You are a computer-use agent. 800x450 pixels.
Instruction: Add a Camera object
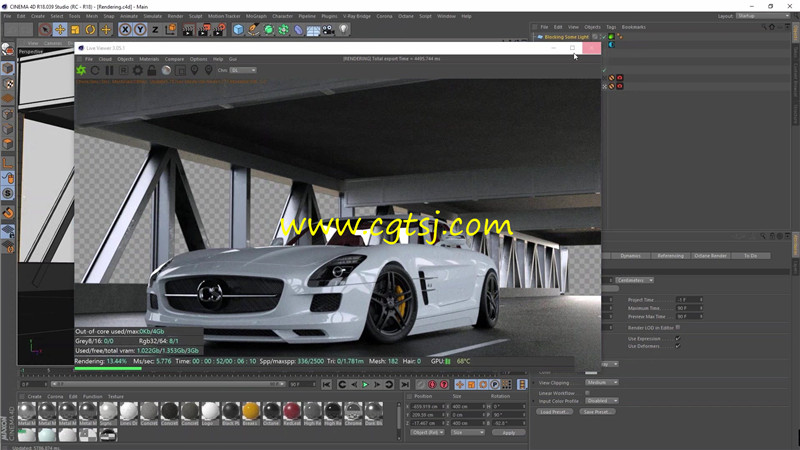329,30
